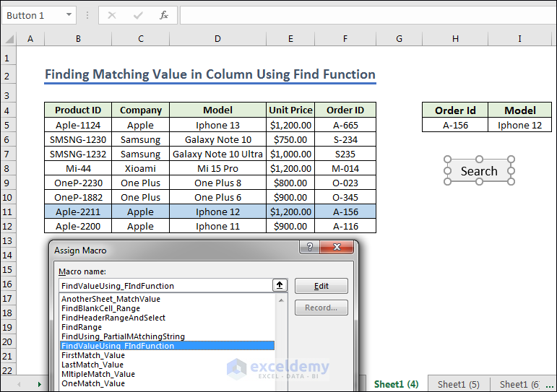Viewport: 557px width, 392px height.
Task: Click Mi 15 Pro model cell
Action: 217,168
